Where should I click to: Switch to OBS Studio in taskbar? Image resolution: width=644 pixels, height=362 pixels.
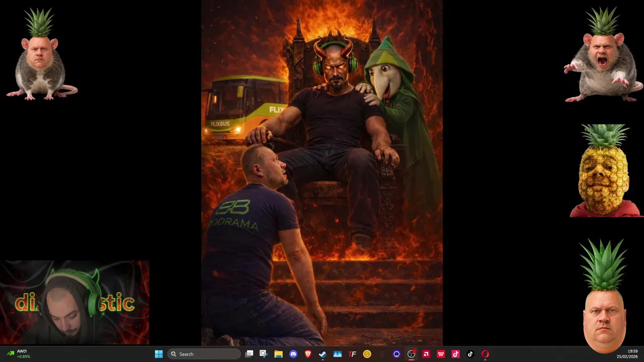click(411, 354)
